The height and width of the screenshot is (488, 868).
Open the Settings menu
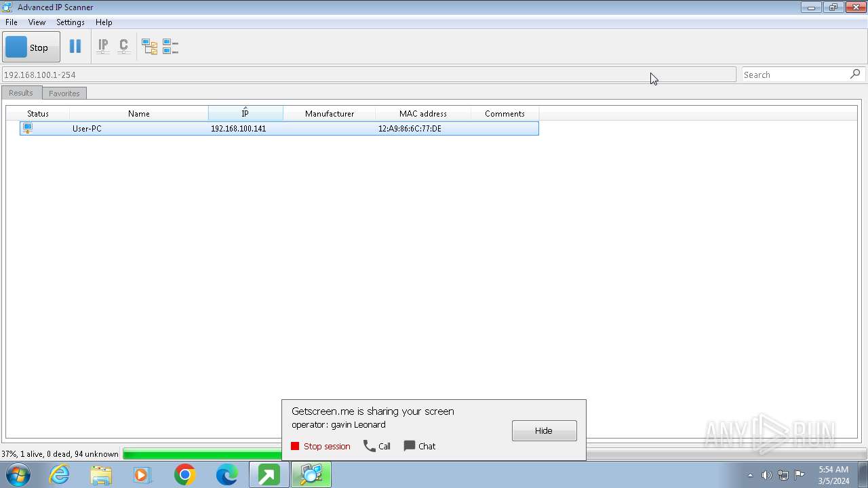[x=71, y=22]
